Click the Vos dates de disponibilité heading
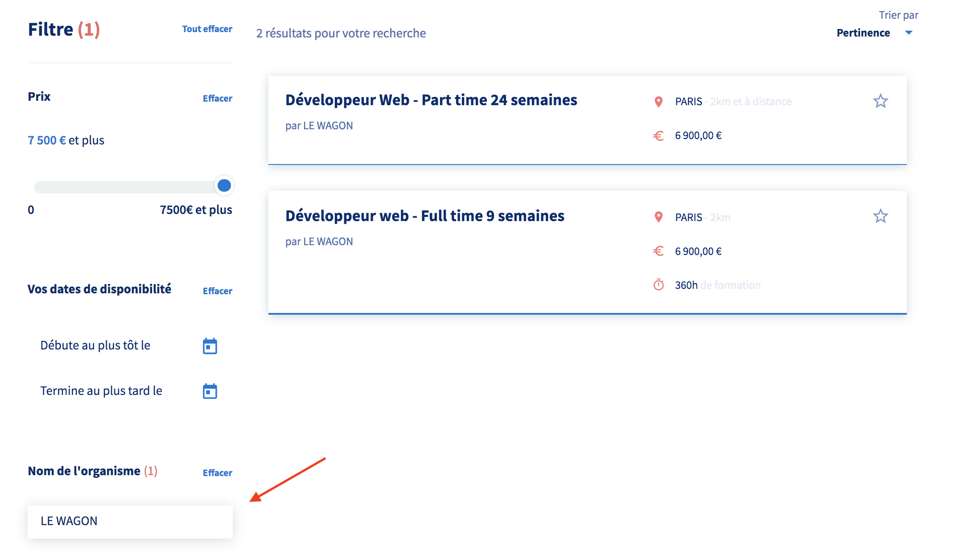 [x=99, y=289]
